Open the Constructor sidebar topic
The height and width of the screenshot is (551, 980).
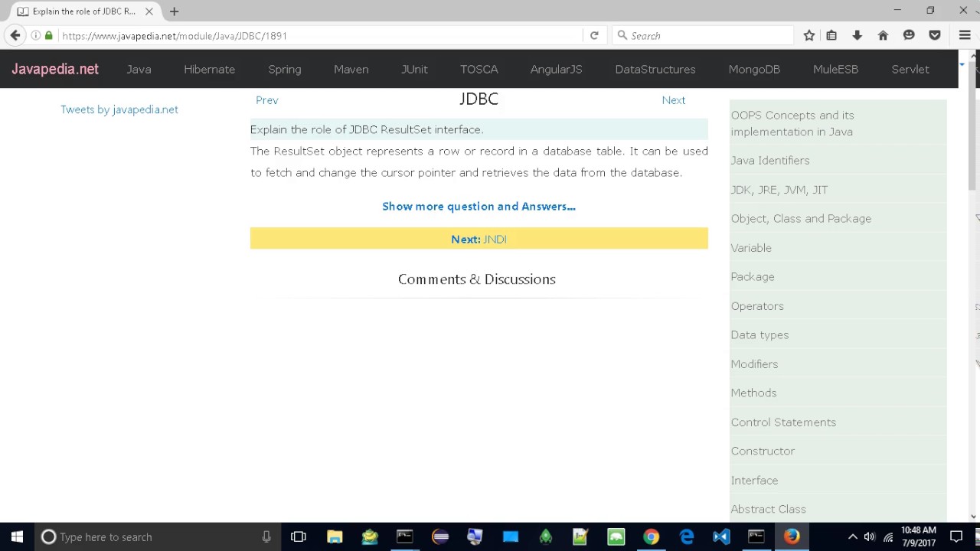point(763,451)
